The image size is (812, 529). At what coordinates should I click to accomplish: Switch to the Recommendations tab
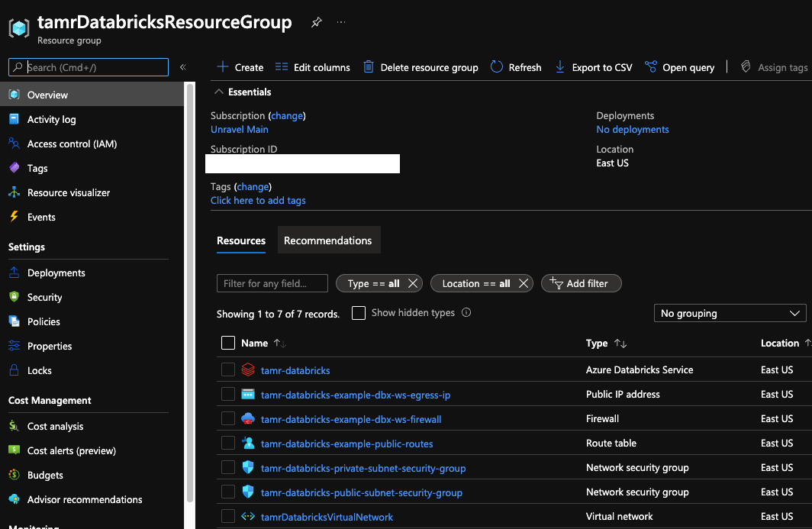(329, 240)
